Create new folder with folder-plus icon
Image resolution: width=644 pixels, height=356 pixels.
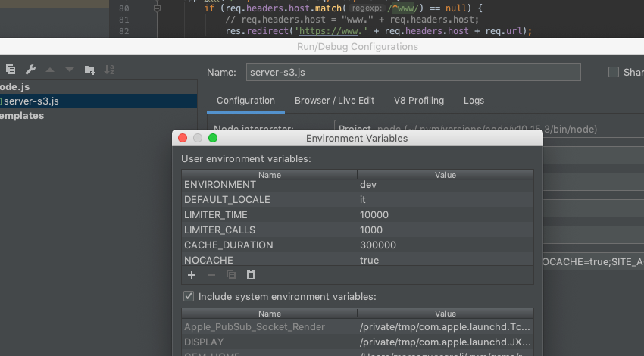89,70
